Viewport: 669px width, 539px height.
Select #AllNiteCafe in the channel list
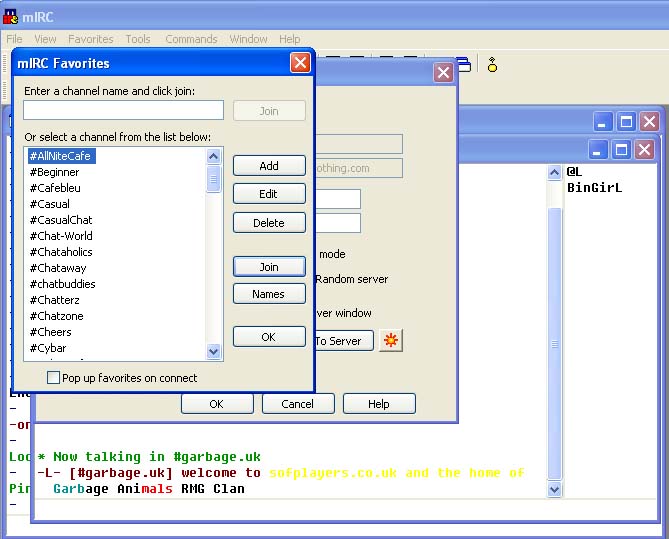pos(62,156)
